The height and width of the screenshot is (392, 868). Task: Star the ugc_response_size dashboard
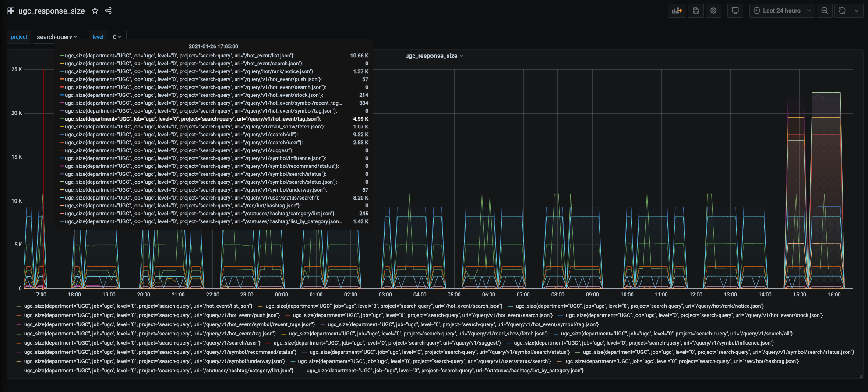point(95,11)
